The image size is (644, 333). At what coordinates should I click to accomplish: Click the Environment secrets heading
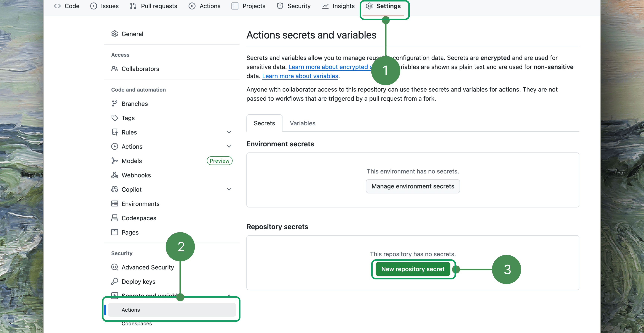click(280, 144)
